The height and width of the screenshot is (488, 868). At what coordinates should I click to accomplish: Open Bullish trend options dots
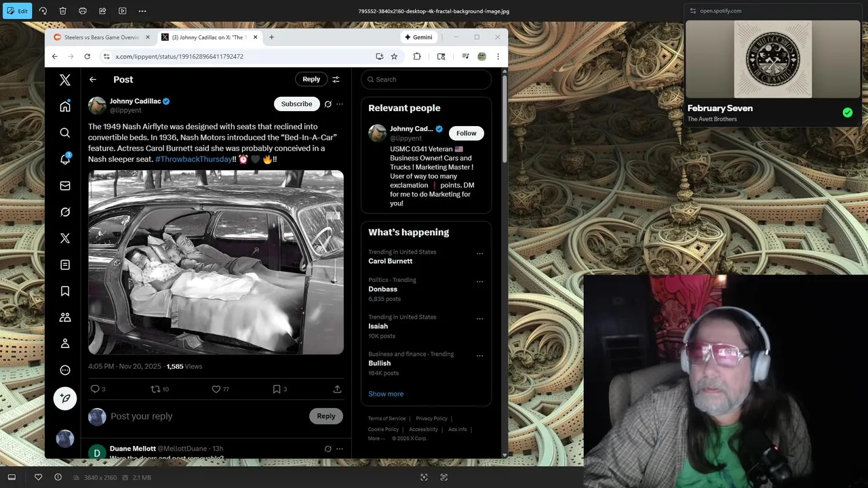[479, 355]
